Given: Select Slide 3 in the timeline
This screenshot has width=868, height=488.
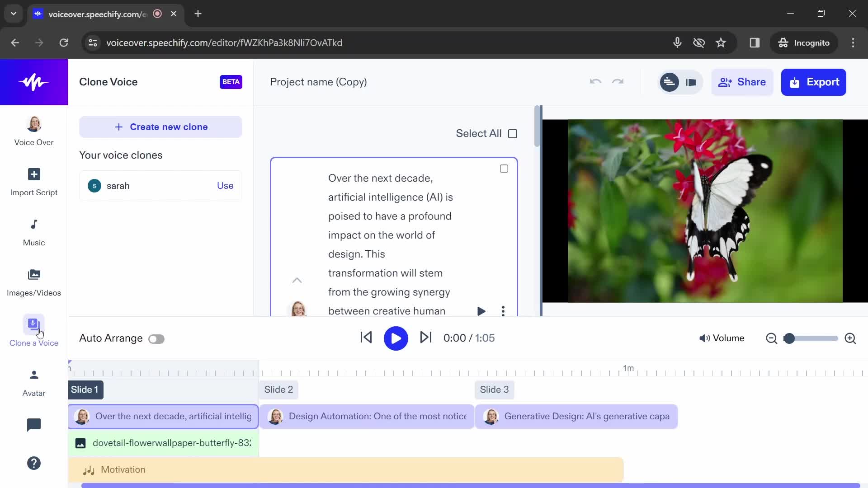Looking at the screenshot, I should (493, 389).
